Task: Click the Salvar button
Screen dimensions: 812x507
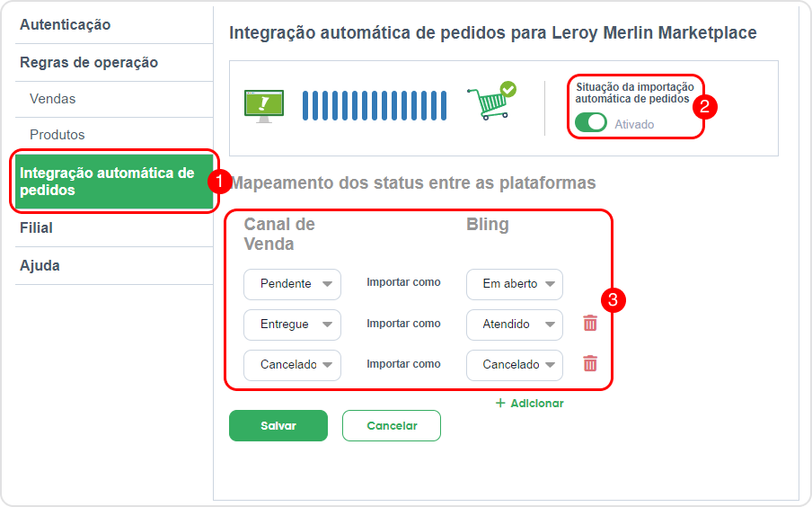Action: click(x=278, y=425)
